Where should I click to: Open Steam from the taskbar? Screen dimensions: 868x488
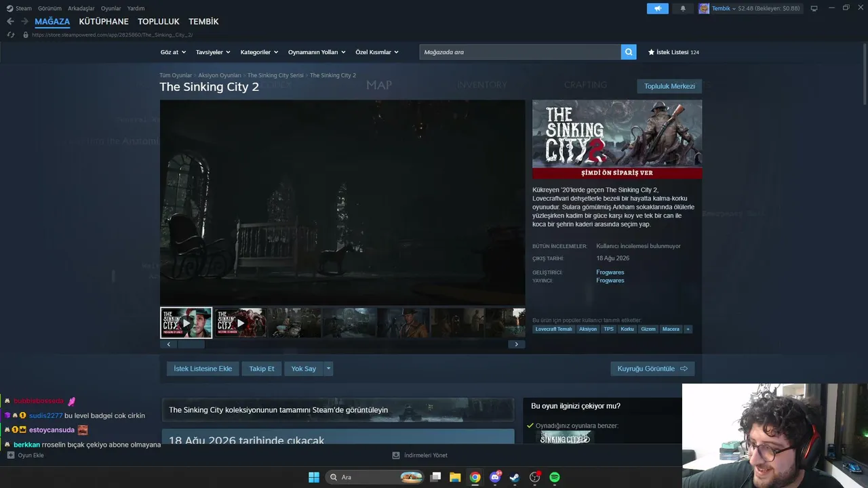(515, 477)
